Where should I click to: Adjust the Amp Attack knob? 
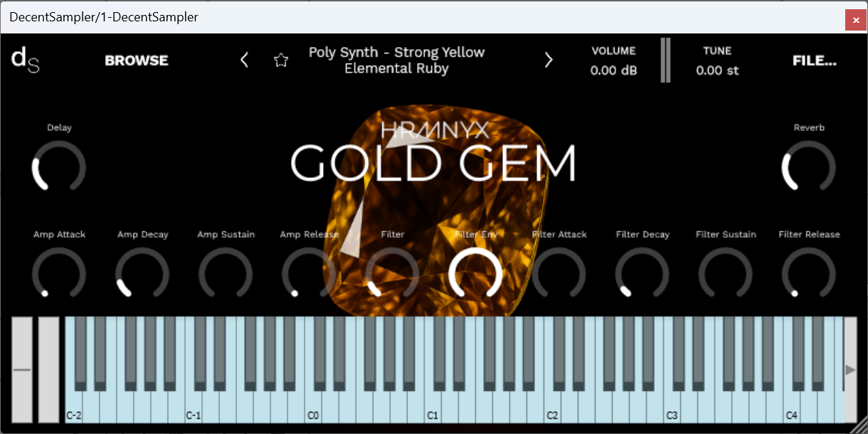coord(59,275)
